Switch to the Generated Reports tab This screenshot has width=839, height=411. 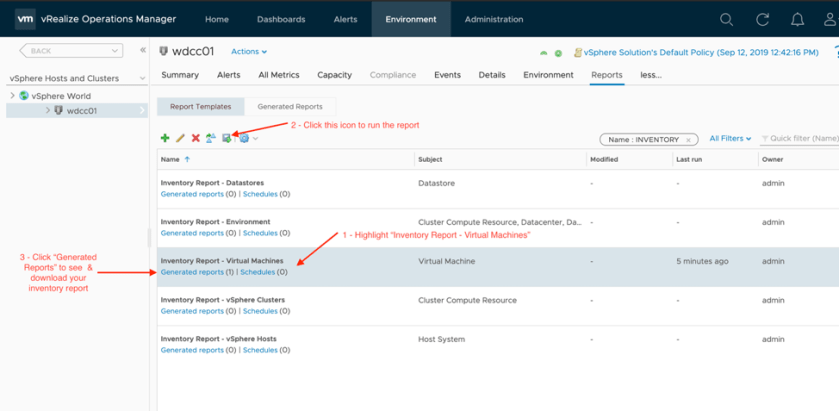click(290, 106)
